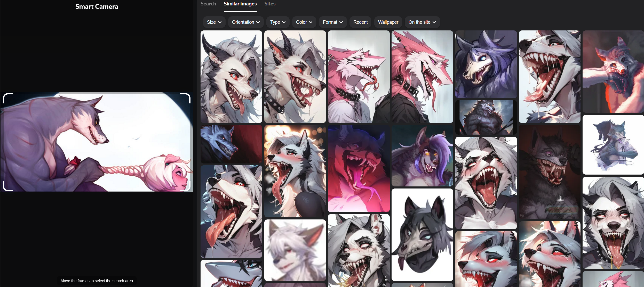Open the black-haired wolf head on white
The image size is (644, 287).
(x=422, y=235)
